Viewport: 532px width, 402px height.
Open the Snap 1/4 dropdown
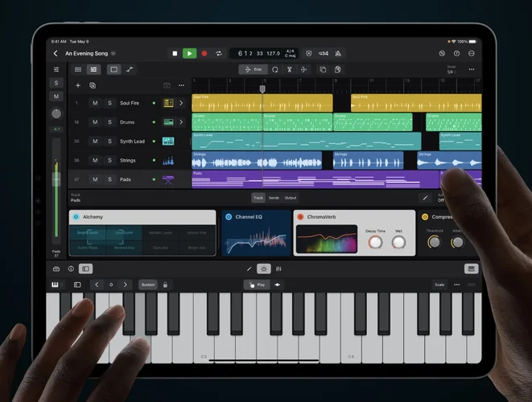(452, 70)
